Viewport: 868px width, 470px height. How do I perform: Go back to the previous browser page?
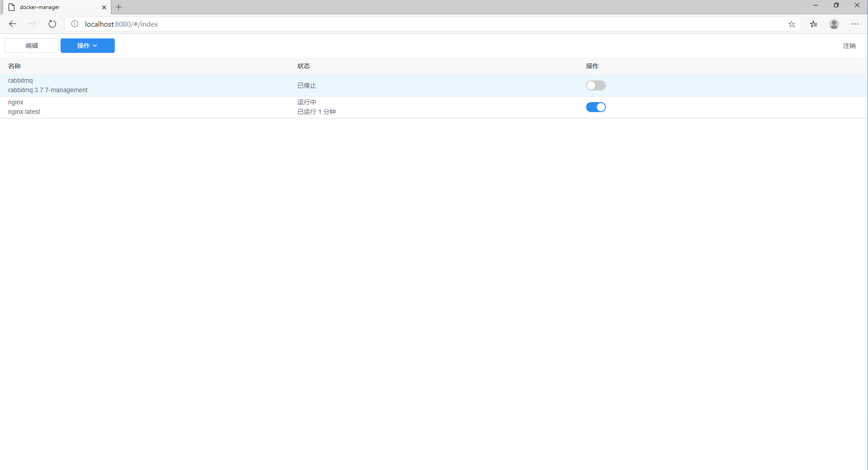point(13,24)
